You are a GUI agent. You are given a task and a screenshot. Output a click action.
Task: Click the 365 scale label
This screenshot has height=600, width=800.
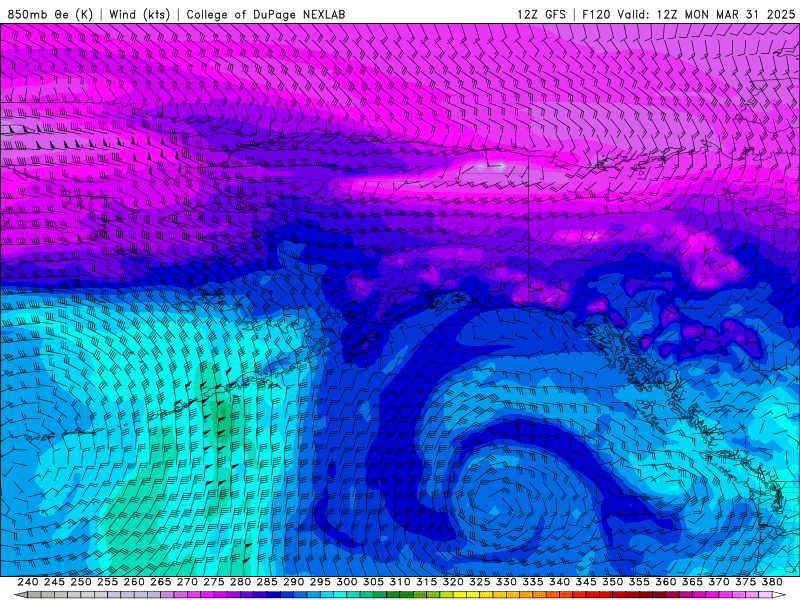click(x=692, y=582)
